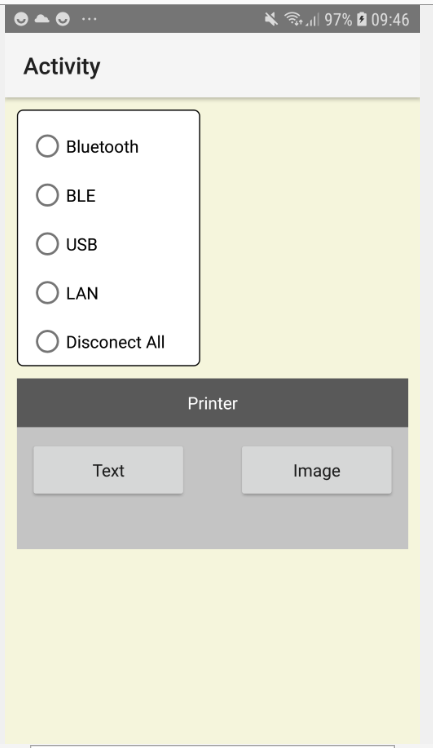Tap the smiley icon left of the cloud
Screen dimensions: 433x748
(21, 19)
